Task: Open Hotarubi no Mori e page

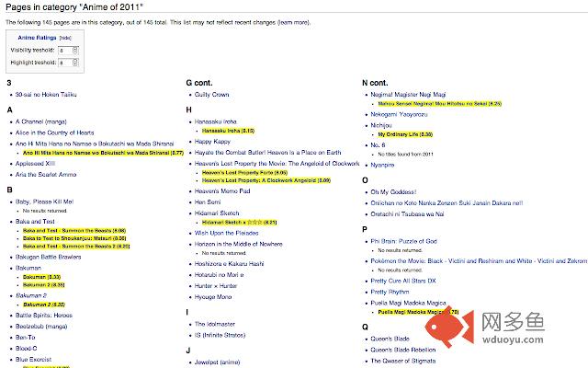Action: 219,275
